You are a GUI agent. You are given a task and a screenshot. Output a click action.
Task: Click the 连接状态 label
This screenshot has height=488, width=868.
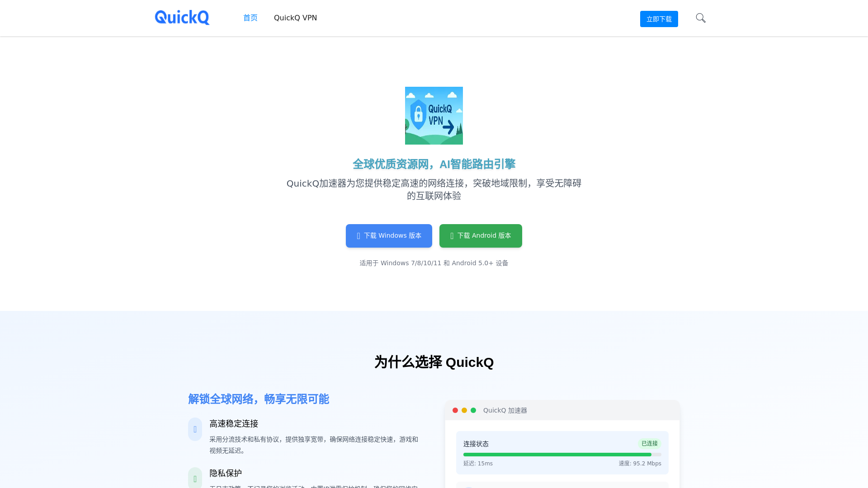tap(476, 444)
